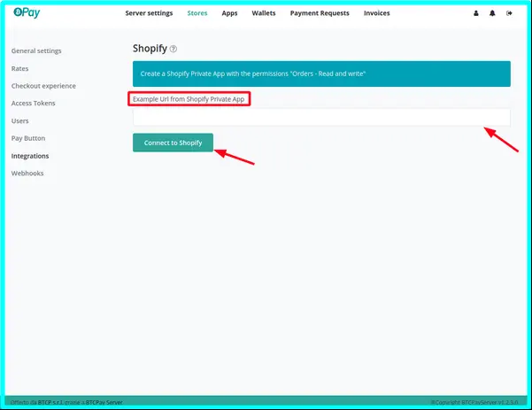Click the logout icon in the header
The width and height of the screenshot is (532, 410).
click(x=509, y=13)
